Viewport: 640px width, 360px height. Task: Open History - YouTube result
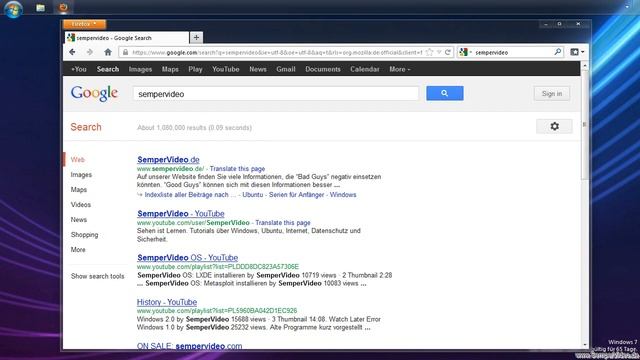(x=167, y=302)
